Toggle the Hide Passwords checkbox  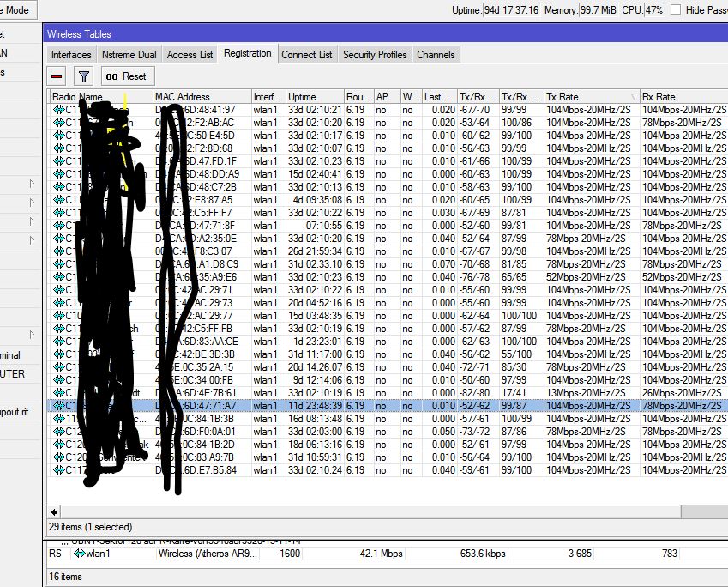[x=676, y=9]
